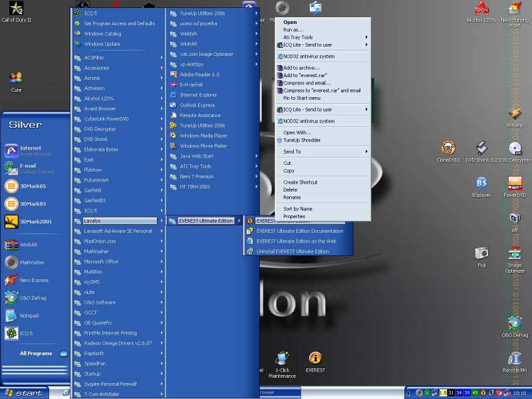
Task: Open Adobe Reader 6.0 from programs
Action: coord(213,74)
